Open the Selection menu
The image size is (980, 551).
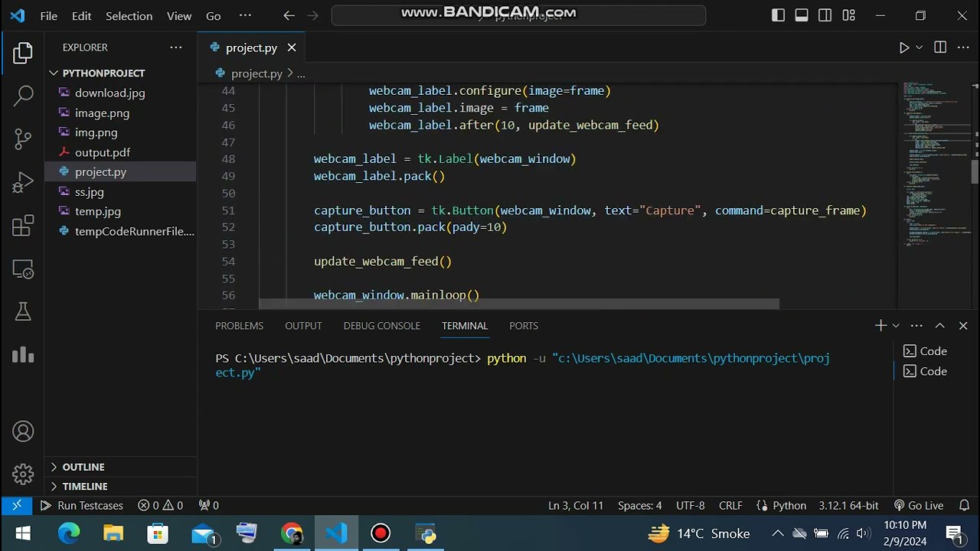[x=129, y=15]
